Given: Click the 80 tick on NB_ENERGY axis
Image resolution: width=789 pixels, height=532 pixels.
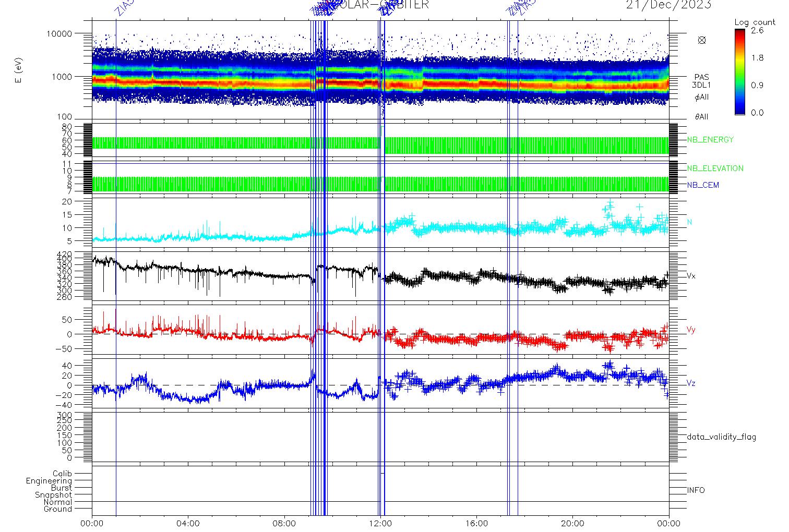Looking at the screenshot, I should (68, 127).
